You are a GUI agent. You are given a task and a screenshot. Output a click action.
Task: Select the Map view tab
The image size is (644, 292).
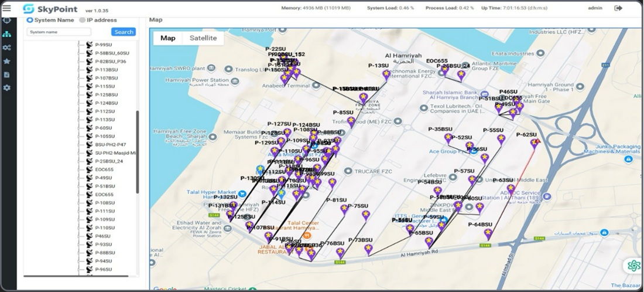point(168,38)
